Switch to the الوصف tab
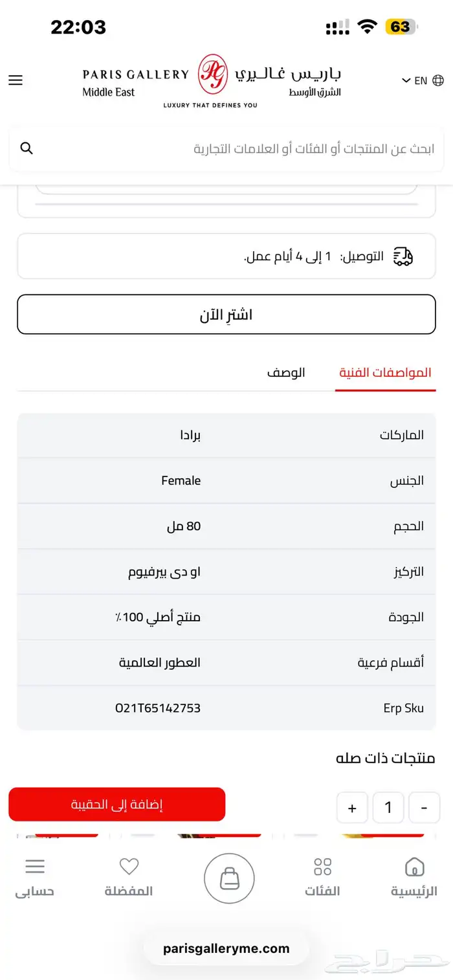The width and height of the screenshot is (453, 980). pyautogui.click(x=286, y=373)
